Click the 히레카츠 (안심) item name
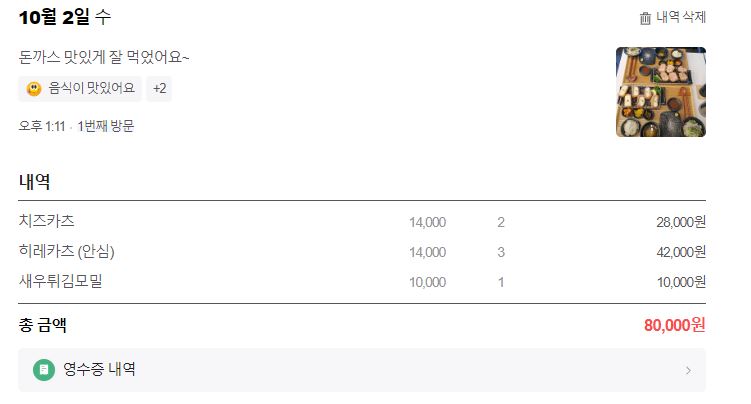Image resolution: width=751 pixels, height=404 pixels. point(73,251)
